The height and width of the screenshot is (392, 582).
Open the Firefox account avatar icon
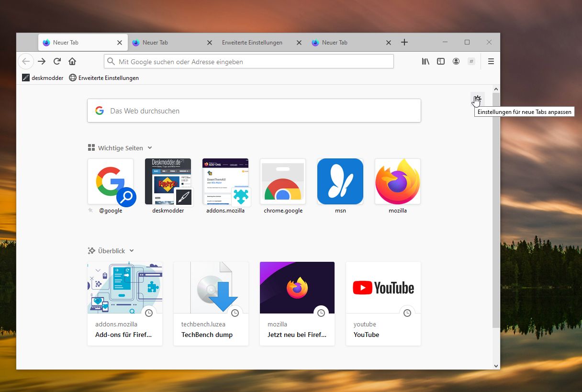(456, 61)
